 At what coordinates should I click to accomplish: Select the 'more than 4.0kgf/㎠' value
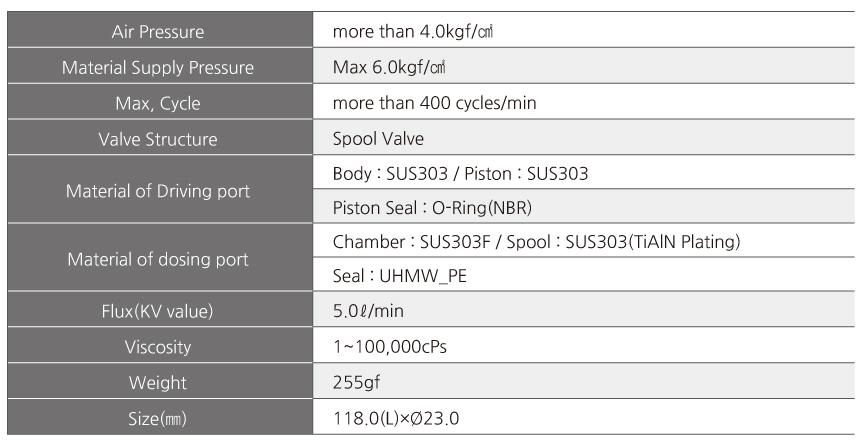click(413, 31)
